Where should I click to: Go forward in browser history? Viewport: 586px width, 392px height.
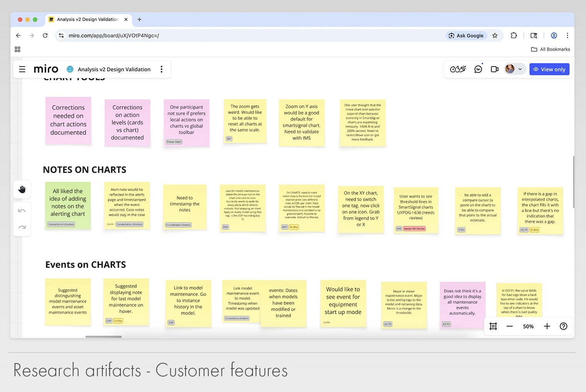pos(32,35)
